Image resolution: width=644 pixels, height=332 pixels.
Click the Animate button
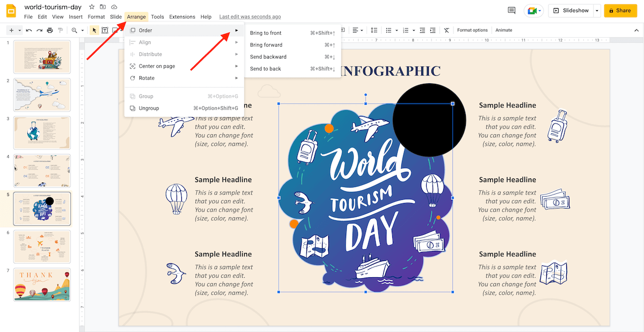[x=503, y=31]
